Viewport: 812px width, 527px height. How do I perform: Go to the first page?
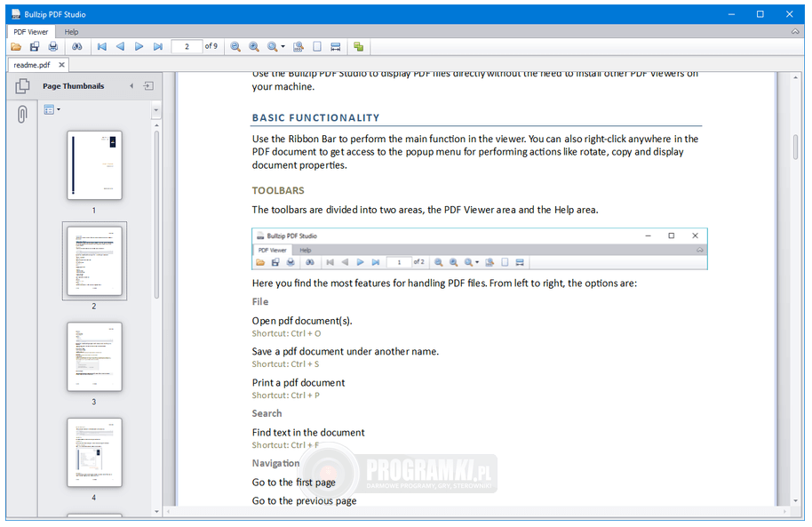[x=102, y=46]
